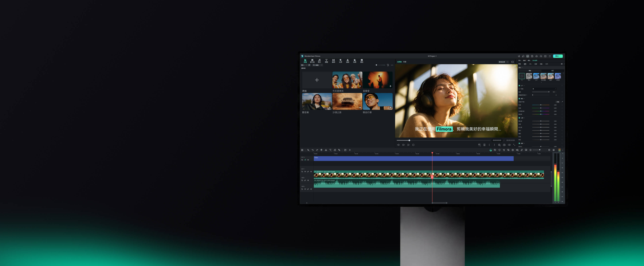This screenshot has height=266, width=644.
Task: Click the 自動 auto white balance button
Action: pyautogui.click(x=558, y=102)
